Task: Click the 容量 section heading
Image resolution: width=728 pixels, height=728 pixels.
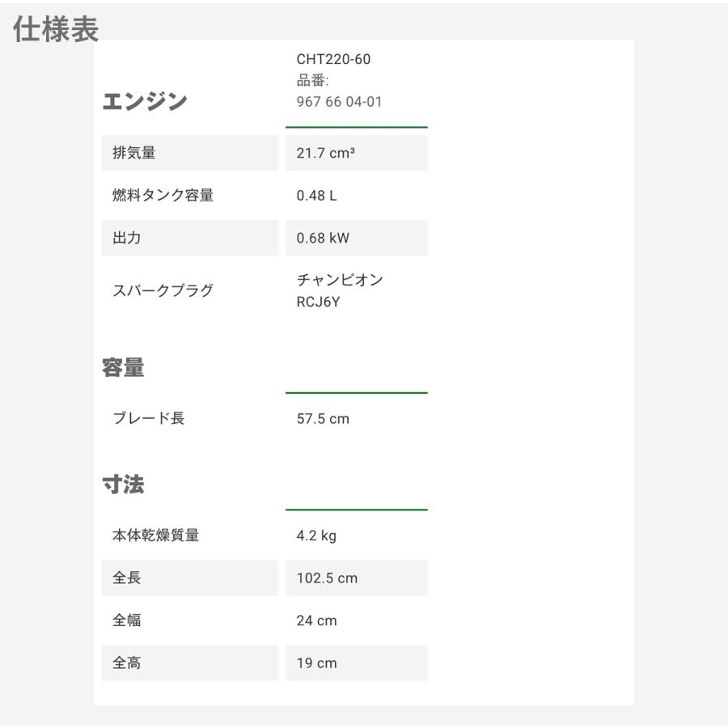Action: click(123, 368)
